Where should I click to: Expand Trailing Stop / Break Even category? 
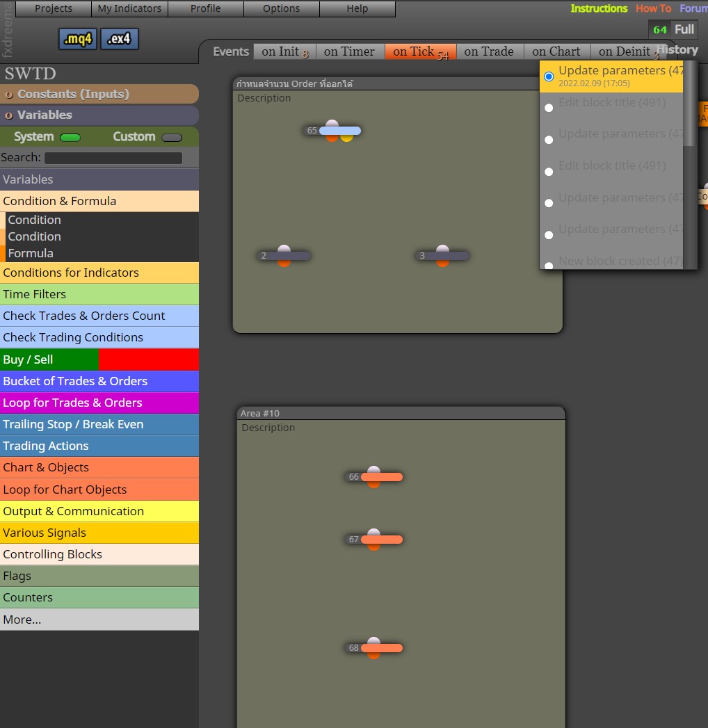tap(99, 424)
